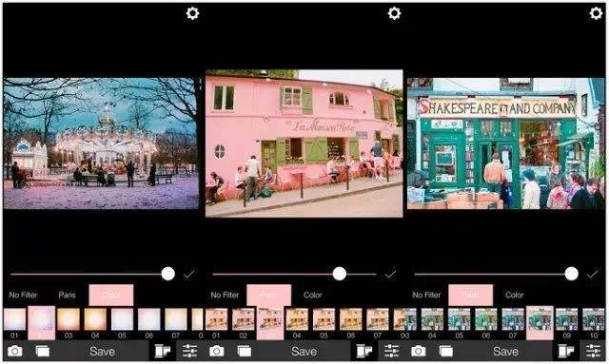The height and width of the screenshot is (364, 609).
Task: Apply color overlay 07 in left screen
Action: [x=176, y=323]
